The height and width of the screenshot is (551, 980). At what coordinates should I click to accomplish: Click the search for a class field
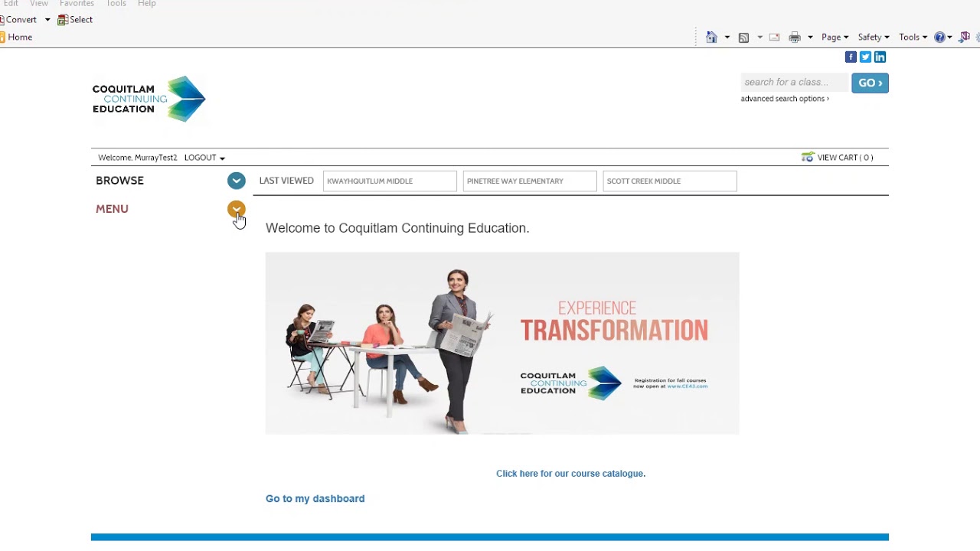click(794, 83)
